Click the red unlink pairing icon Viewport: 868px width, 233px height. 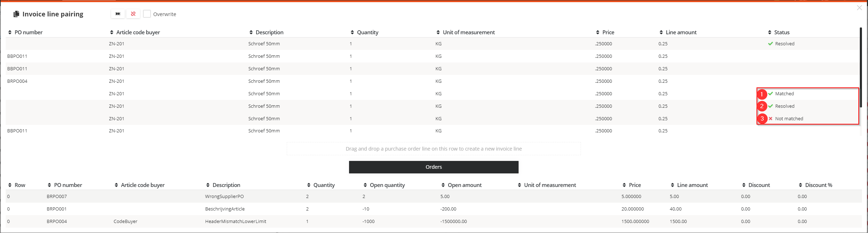tap(133, 14)
